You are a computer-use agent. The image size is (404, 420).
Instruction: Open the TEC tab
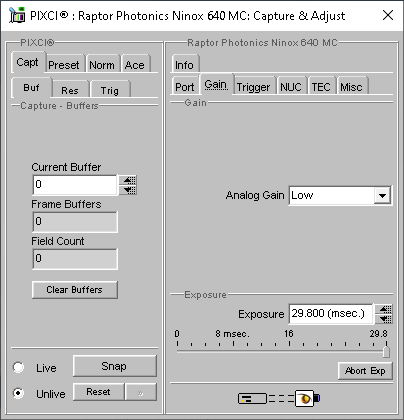321,87
